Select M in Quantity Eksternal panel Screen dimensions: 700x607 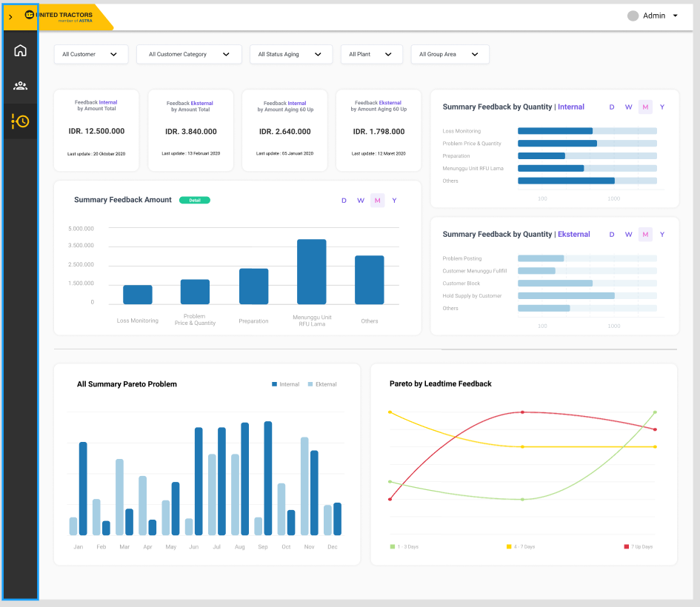click(x=645, y=235)
